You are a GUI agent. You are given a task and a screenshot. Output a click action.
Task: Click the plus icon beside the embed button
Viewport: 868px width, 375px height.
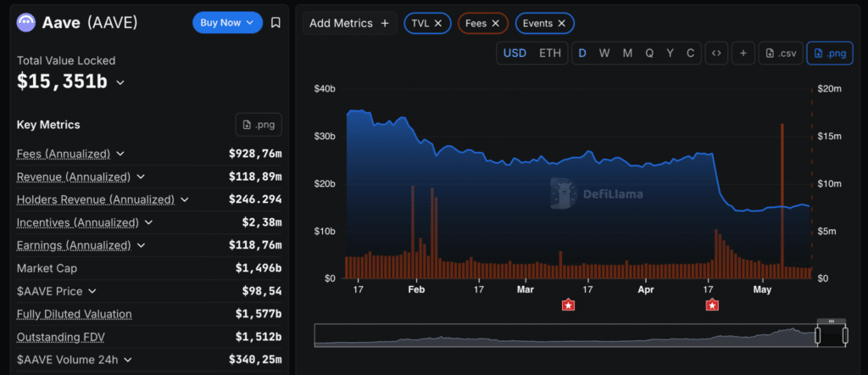(743, 53)
